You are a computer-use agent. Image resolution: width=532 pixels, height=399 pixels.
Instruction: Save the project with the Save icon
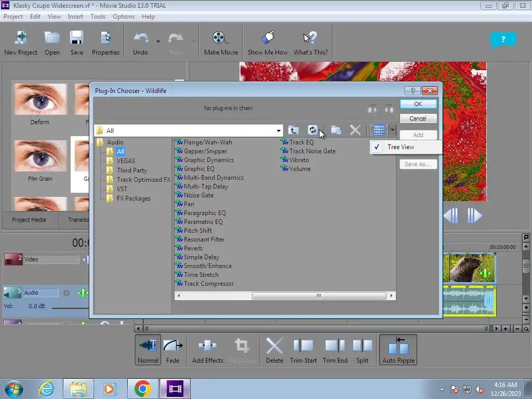tap(77, 43)
